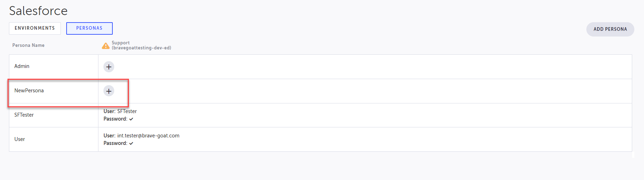
Task: Click the User persona name cell
Action: pyautogui.click(x=20, y=139)
